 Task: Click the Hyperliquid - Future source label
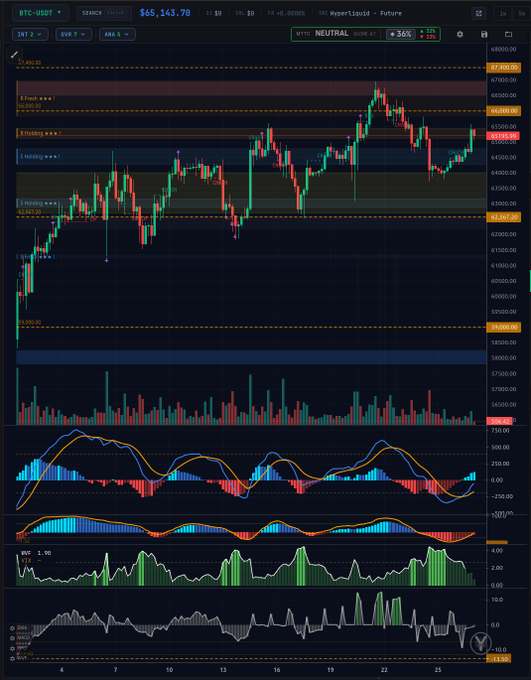coord(366,13)
